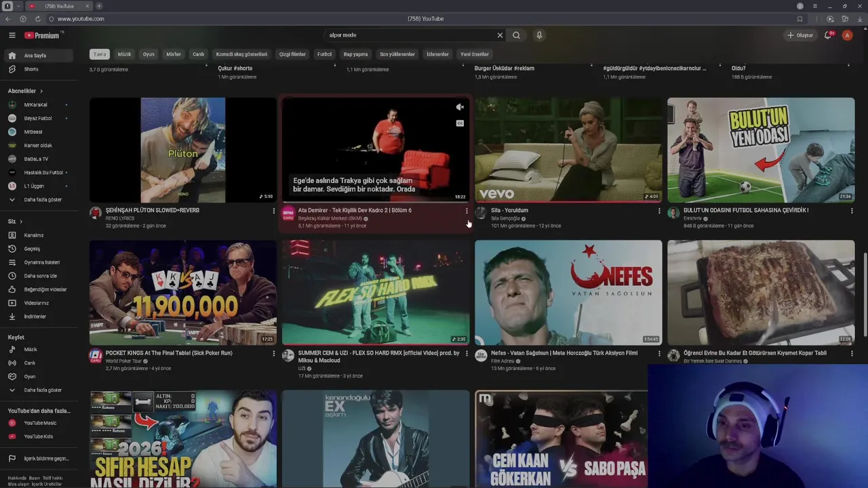Viewport: 868px width, 488px height.
Task: Open the BaBaLa TV channel
Action: (39, 159)
